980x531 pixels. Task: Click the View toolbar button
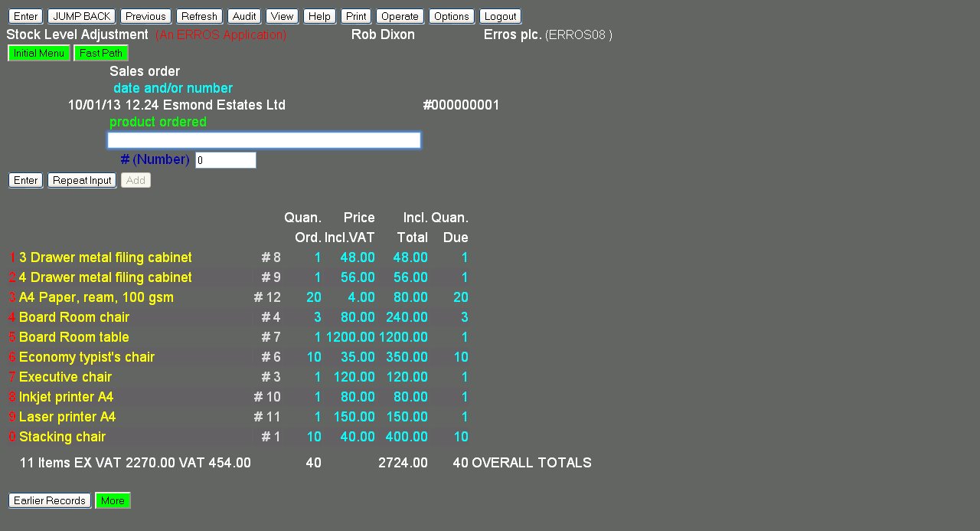coord(282,16)
